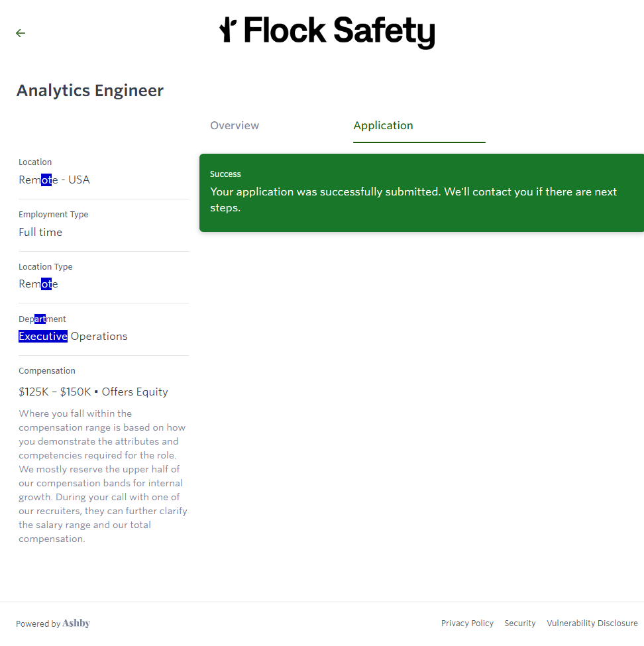Click the compensation explanation paragraph
The image size is (644, 646).
pos(103,476)
